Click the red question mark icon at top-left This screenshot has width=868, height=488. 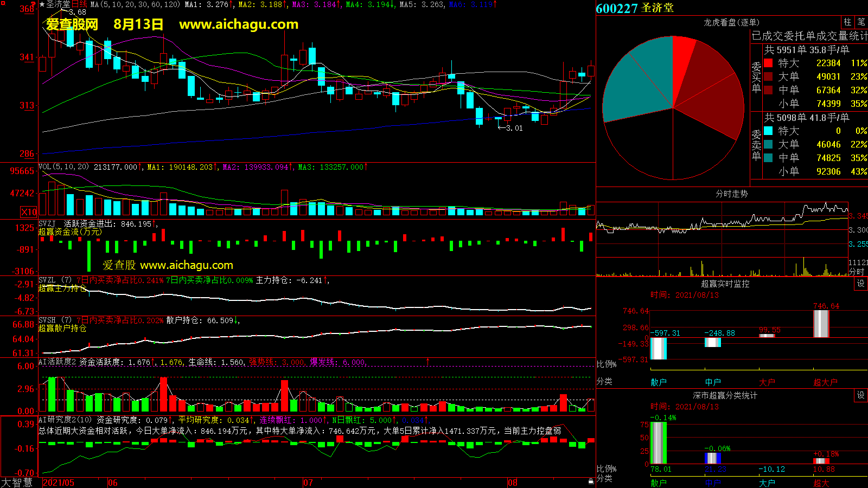(34, 4)
